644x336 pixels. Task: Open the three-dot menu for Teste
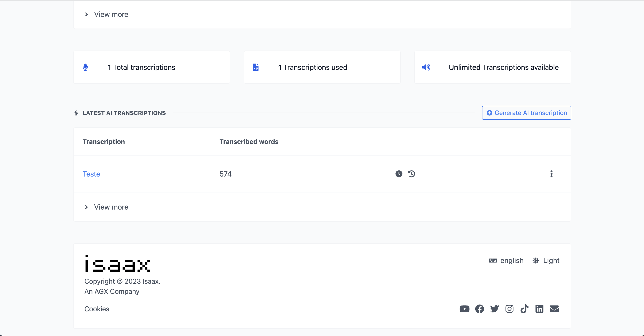tap(551, 174)
